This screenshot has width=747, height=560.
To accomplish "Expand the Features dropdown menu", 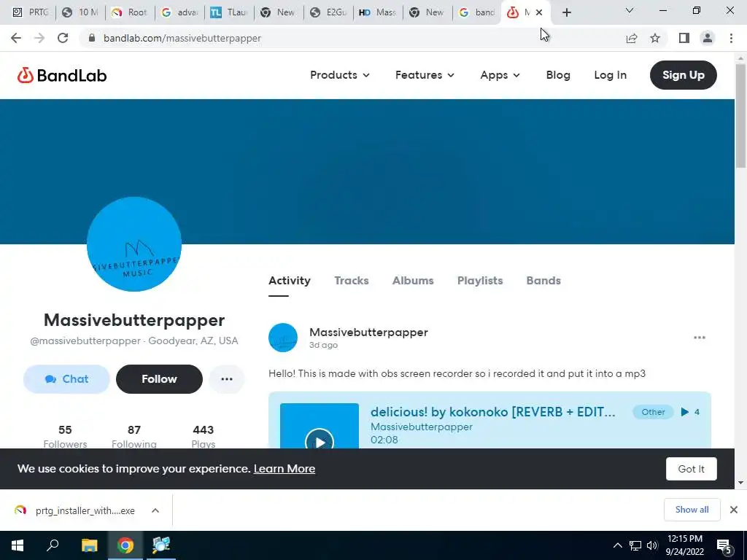I will click(x=425, y=75).
